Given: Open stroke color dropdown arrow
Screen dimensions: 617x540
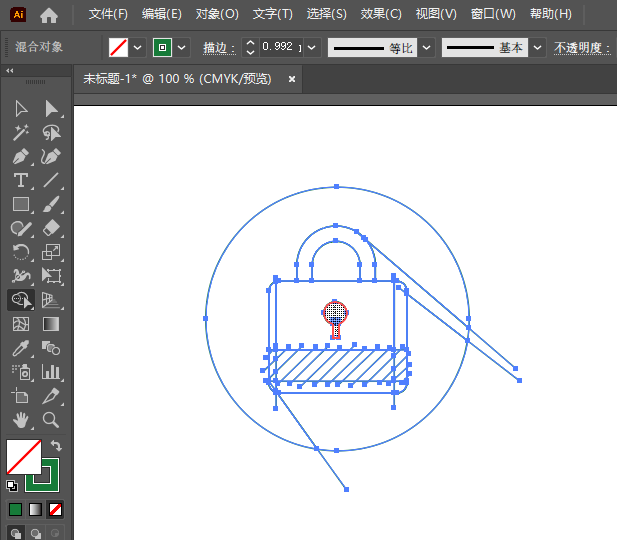Looking at the screenshot, I should coord(181,48).
